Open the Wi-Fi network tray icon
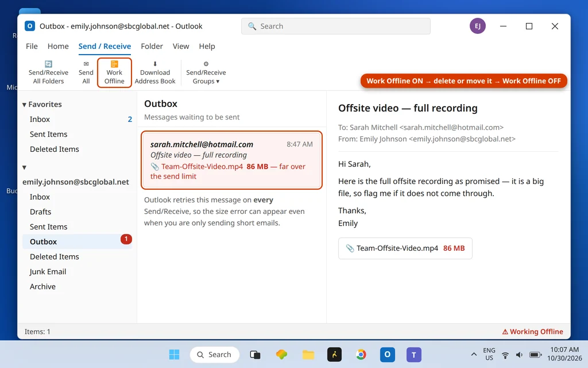This screenshot has width=588, height=368. click(505, 355)
